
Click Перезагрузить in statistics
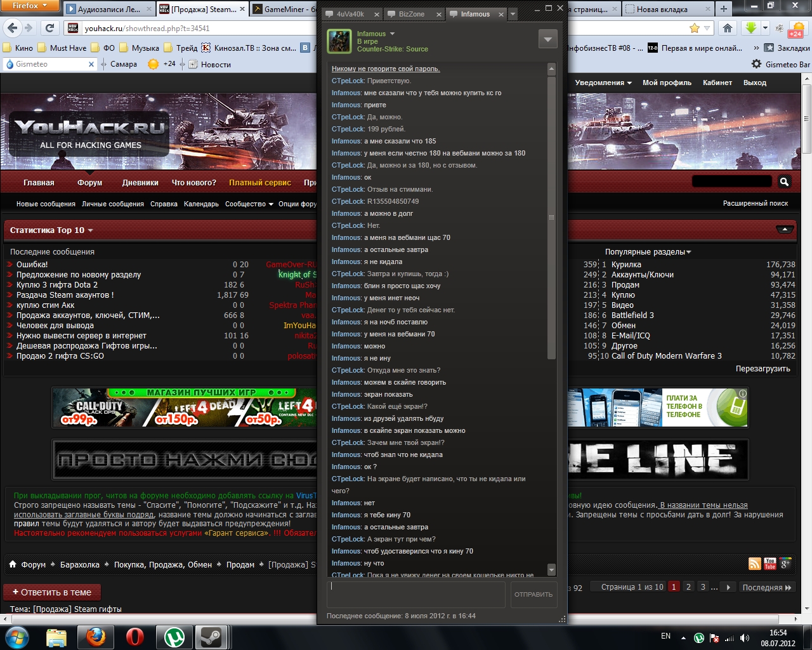coord(763,369)
